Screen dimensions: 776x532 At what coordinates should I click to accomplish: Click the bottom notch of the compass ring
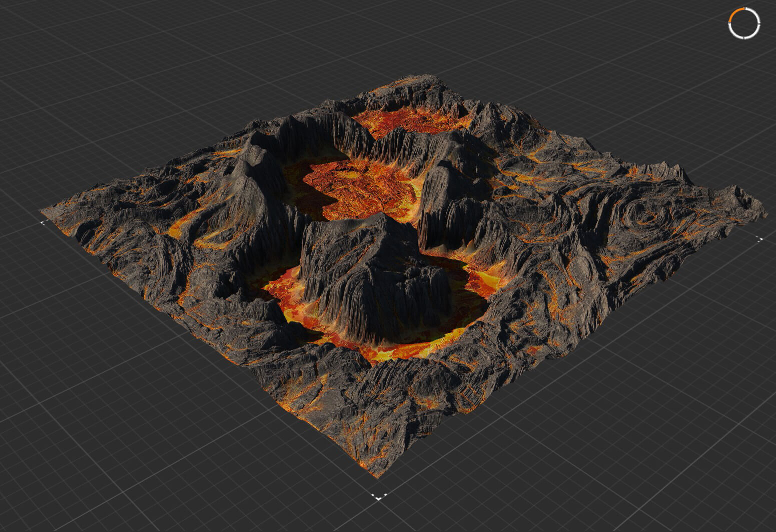(743, 38)
